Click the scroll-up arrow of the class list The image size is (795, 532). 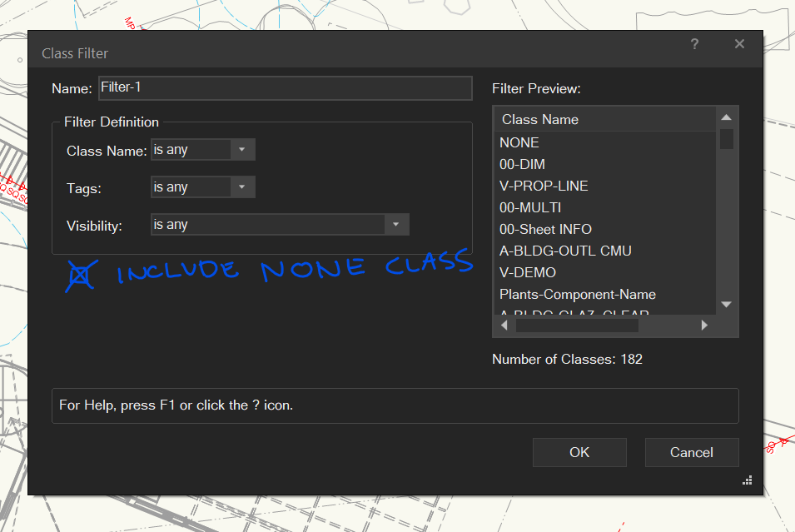click(x=725, y=117)
